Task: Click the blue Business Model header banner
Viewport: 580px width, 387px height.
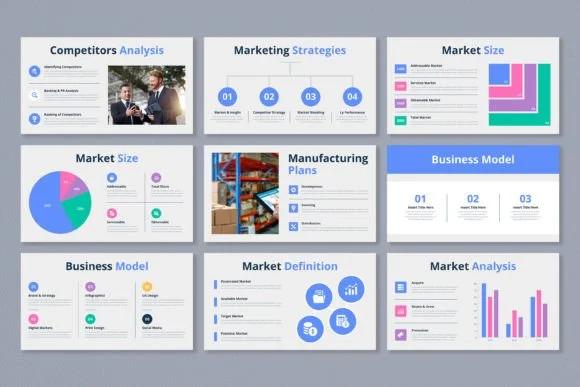Action: [x=473, y=159]
